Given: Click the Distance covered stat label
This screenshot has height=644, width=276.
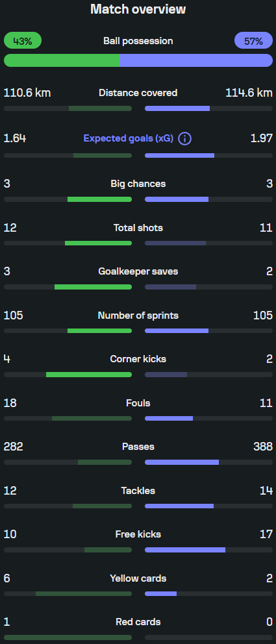Looking at the screenshot, I should pos(138,93).
